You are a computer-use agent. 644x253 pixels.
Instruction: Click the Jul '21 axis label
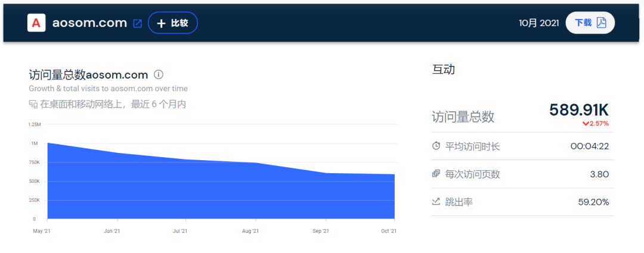[x=180, y=231]
